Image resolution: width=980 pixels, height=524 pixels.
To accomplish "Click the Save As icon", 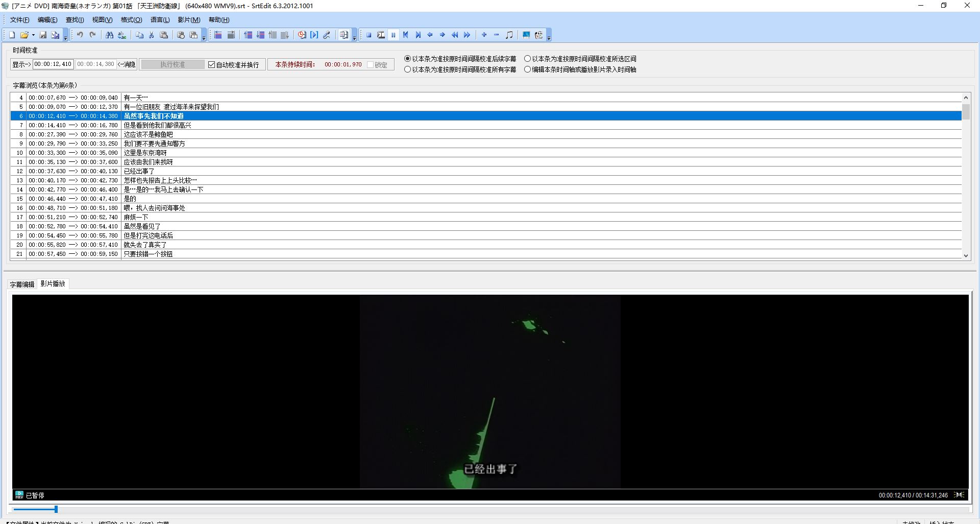I will pos(55,35).
